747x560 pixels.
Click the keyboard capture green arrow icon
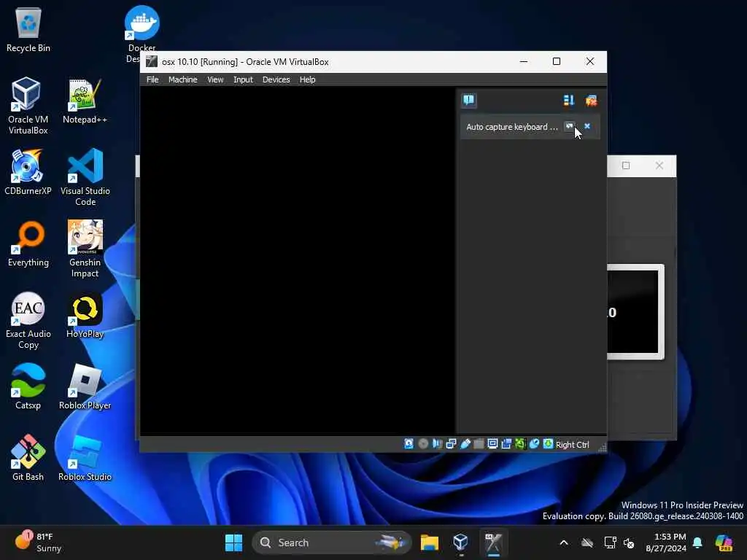click(548, 444)
